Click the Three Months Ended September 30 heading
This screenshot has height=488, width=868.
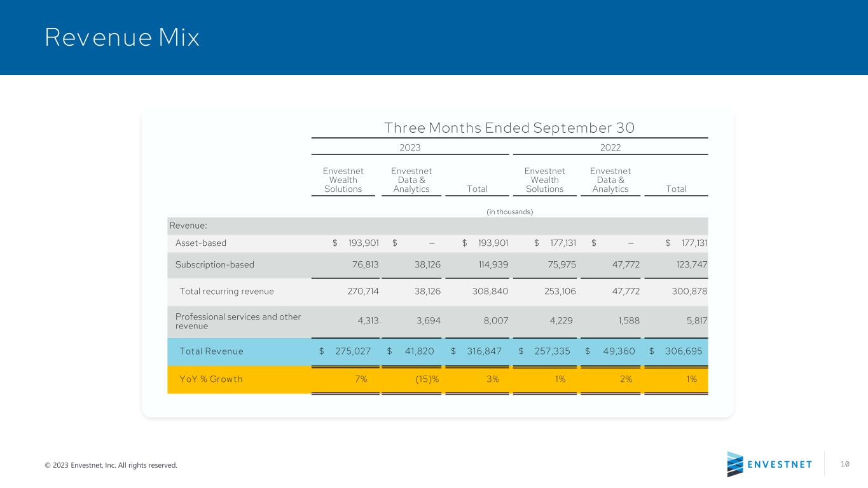[509, 128]
